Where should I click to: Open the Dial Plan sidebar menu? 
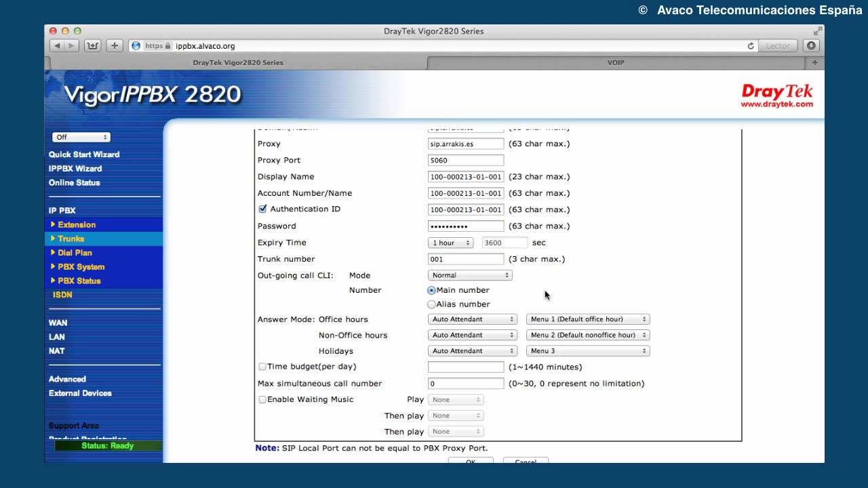[x=75, y=253]
